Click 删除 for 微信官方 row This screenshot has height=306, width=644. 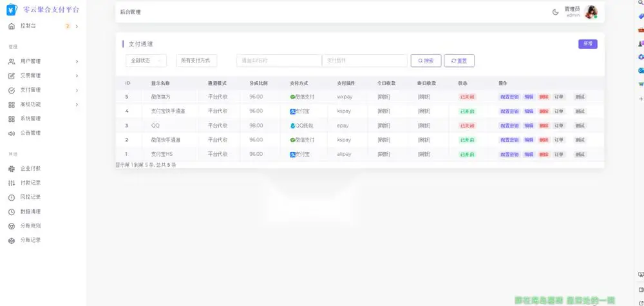(544, 97)
